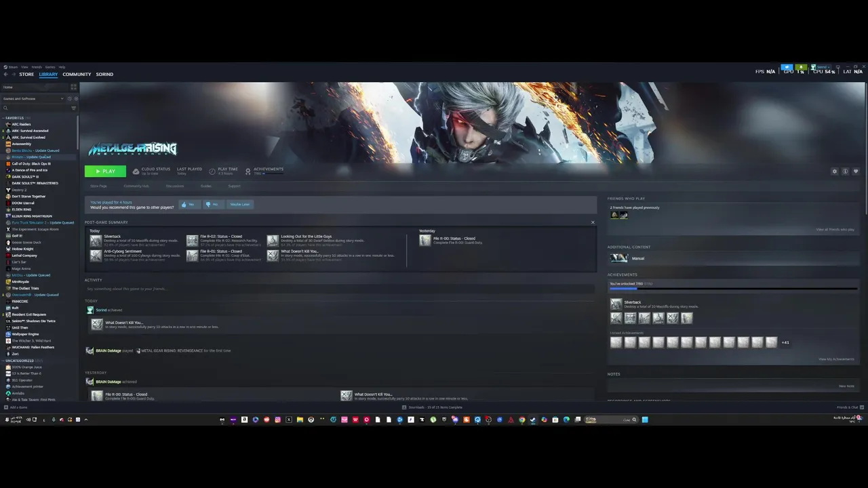Click the ready-to-play filter icon in sidebar
The height and width of the screenshot is (488, 868).
tap(75, 98)
